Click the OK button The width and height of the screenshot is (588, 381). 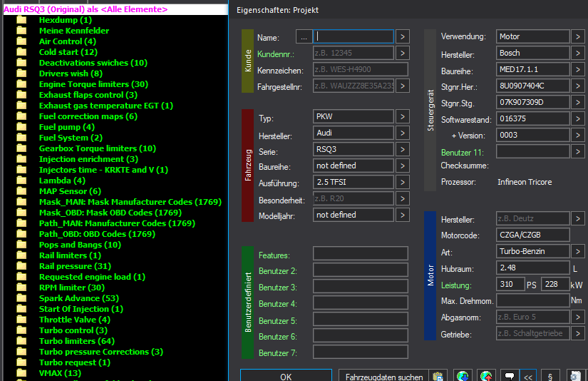[286, 376]
